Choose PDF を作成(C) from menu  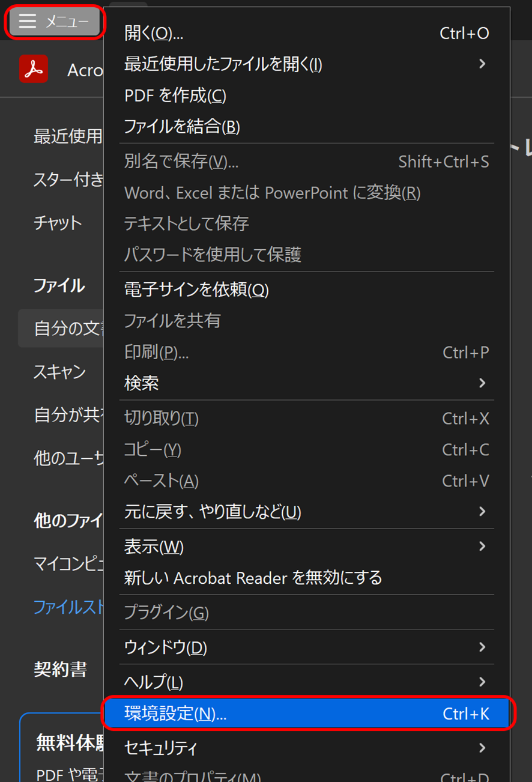(x=175, y=95)
